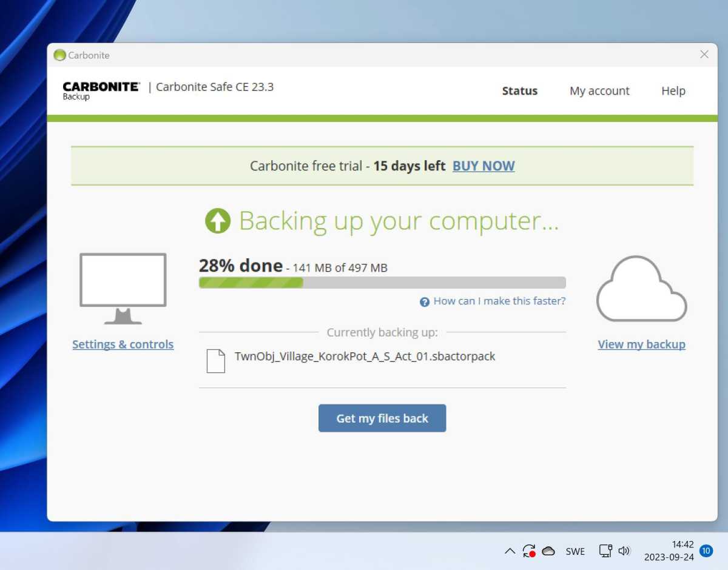728x570 pixels.
Task: Click the View my backup link
Action: coord(641,344)
